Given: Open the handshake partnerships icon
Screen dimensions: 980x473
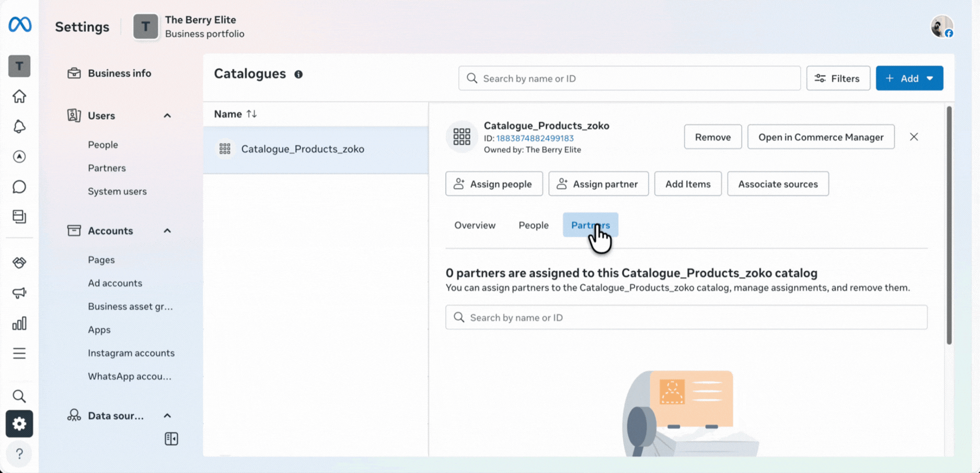Looking at the screenshot, I should [19, 262].
